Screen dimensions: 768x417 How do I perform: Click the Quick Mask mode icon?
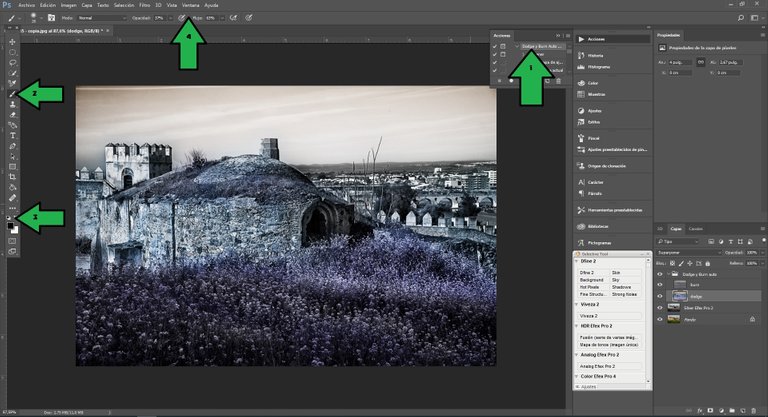click(12, 241)
